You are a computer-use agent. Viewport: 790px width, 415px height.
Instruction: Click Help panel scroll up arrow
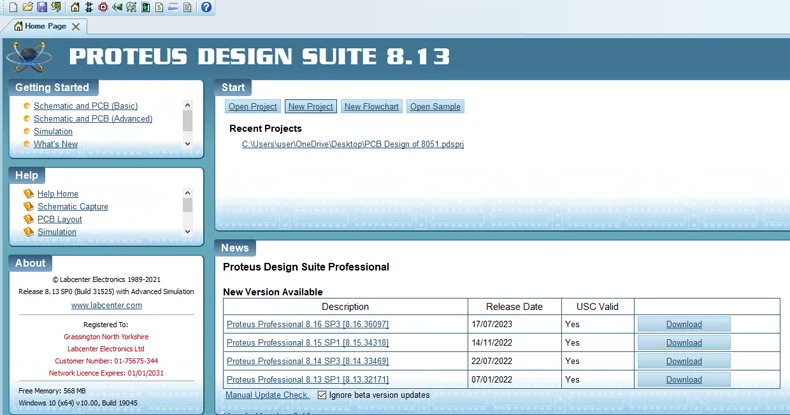pos(187,192)
